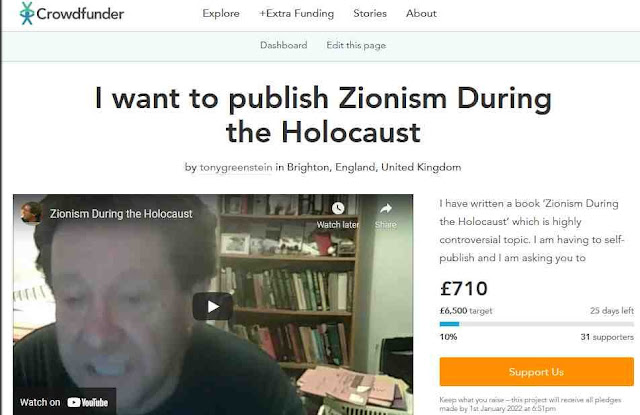Go to the Stories page

click(x=370, y=13)
